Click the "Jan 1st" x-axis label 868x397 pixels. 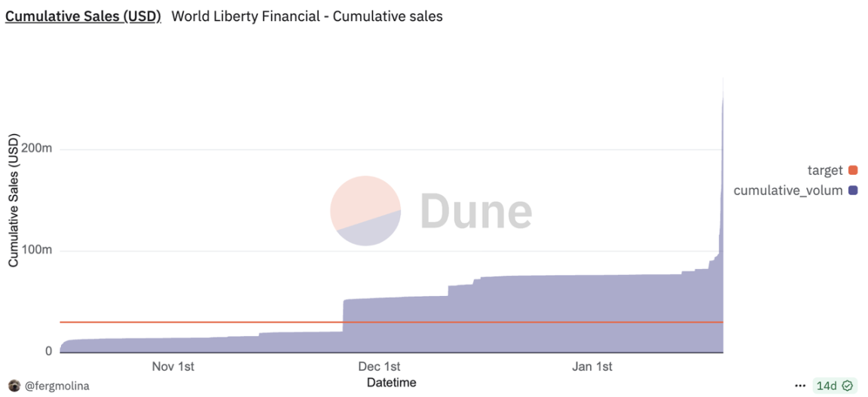pos(591,367)
